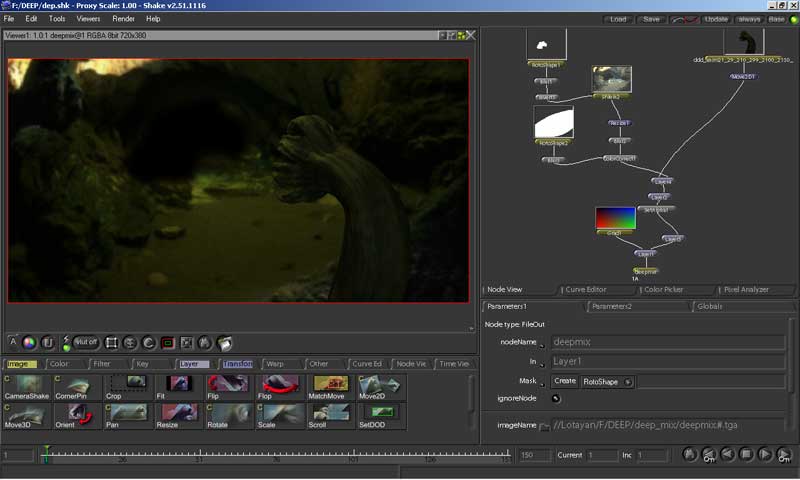The width and height of the screenshot is (800, 480).
Task: Click the 'U' update mode viewer button
Action: 48,343
